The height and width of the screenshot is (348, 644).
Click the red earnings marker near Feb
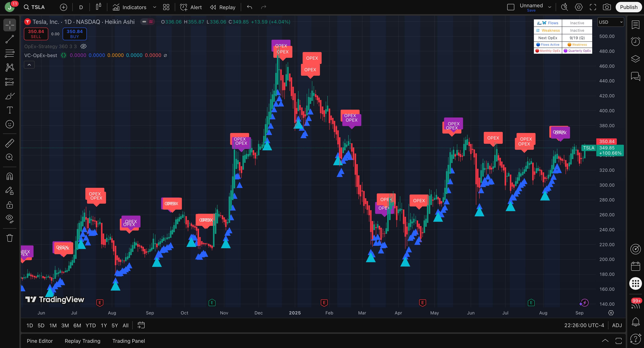point(324,303)
